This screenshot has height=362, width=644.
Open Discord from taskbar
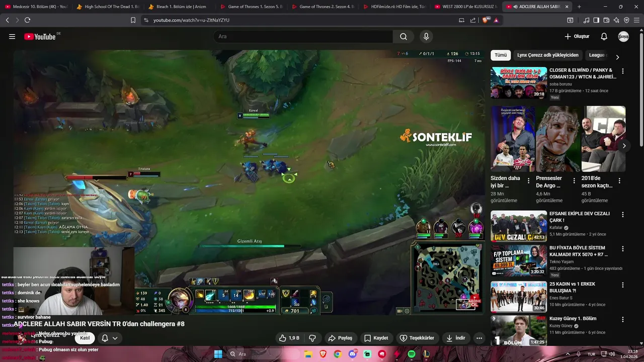tap(352, 354)
